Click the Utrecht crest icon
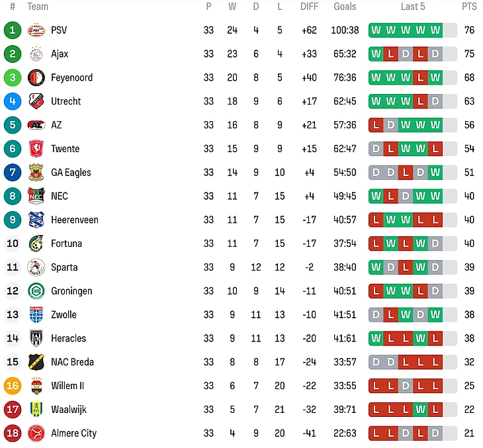This screenshot has height=448, width=483. [36, 101]
